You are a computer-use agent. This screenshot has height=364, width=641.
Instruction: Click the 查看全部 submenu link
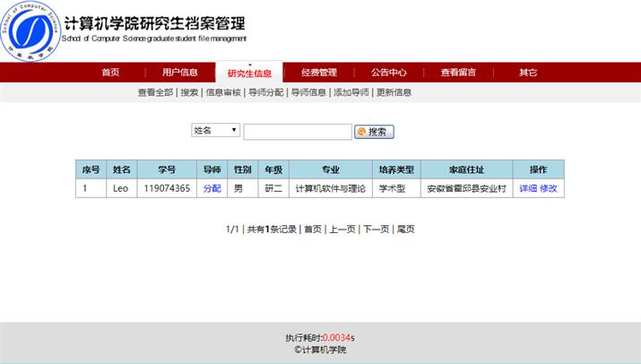(155, 92)
